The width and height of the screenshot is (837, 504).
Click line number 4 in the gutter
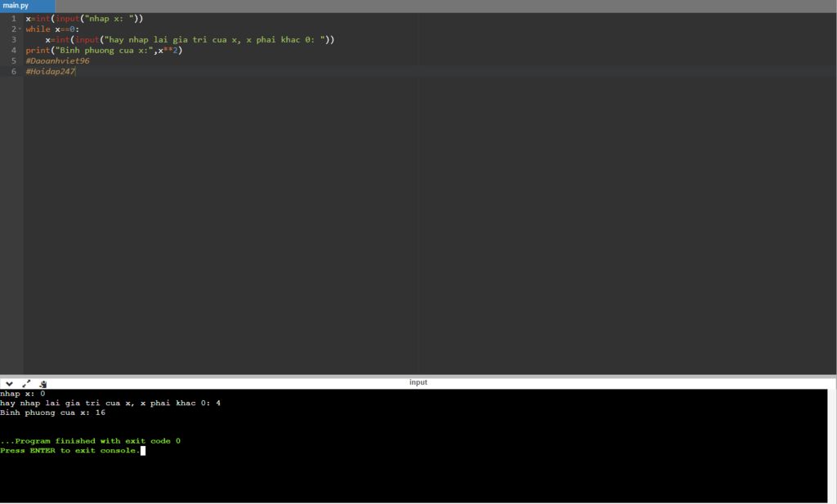pos(14,50)
